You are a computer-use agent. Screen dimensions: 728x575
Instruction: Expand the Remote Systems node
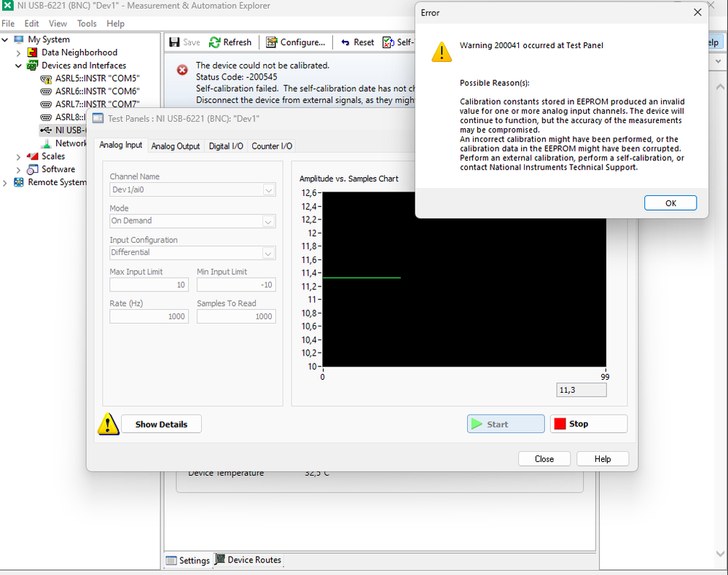5,183
